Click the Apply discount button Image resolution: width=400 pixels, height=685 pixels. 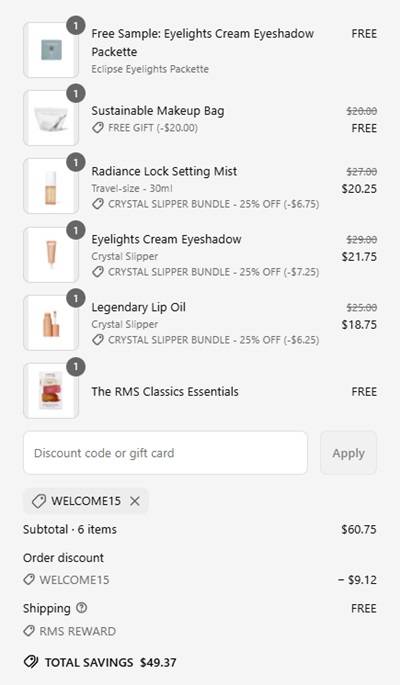click(x=348, y=453)
